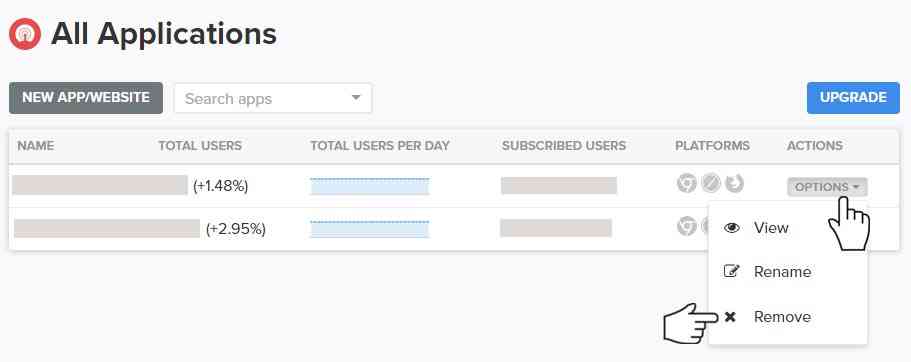Click the Chrome platform icon in first row
The height and width of the screenshot is (362, 911).
click(686, 184)
